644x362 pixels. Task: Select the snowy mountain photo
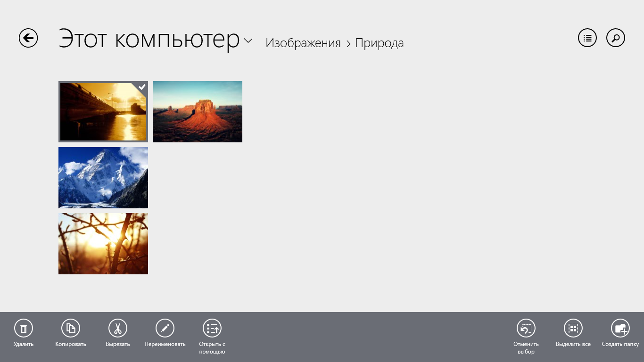tap(103, 178)
